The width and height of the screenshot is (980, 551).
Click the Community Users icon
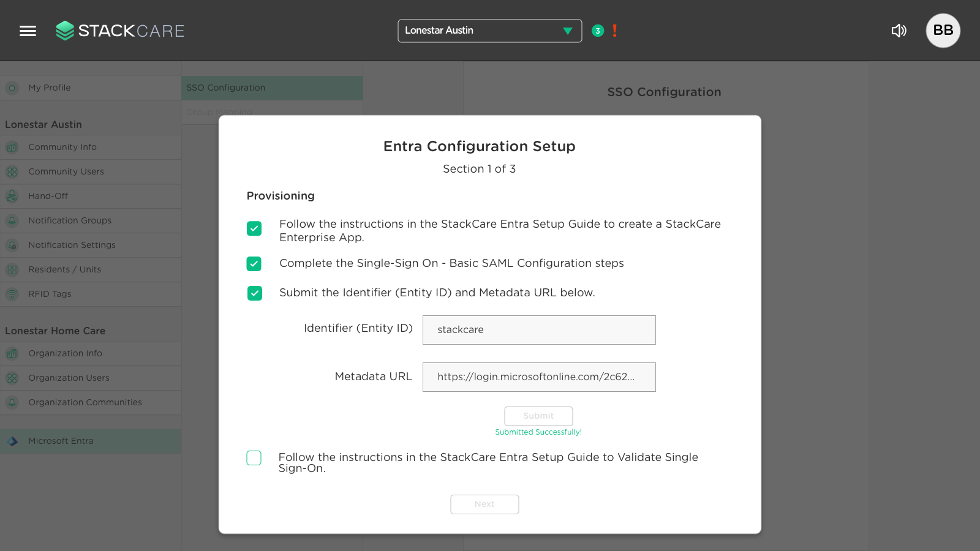(x=12, y=172)
